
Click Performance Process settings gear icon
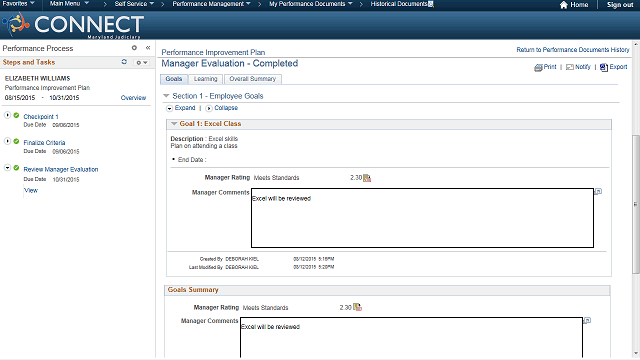coord(134,48)
